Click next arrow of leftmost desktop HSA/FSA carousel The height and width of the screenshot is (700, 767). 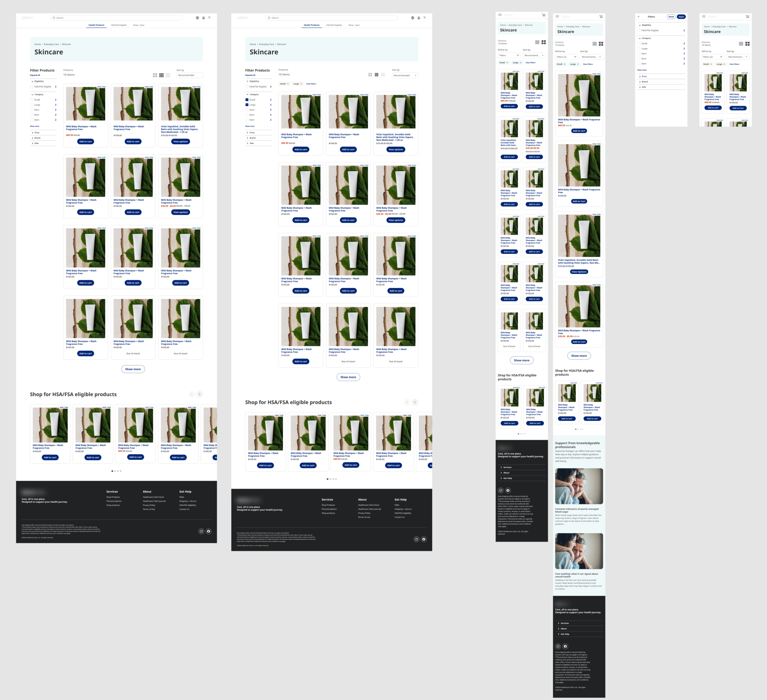coord(199,394)
